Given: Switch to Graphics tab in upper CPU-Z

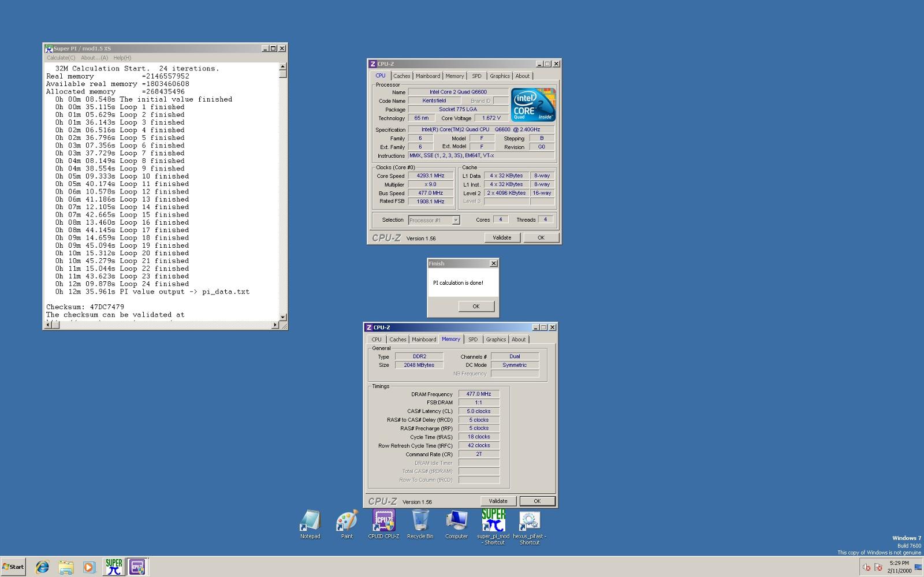Looking at the screenshot, I should point(500,76).
